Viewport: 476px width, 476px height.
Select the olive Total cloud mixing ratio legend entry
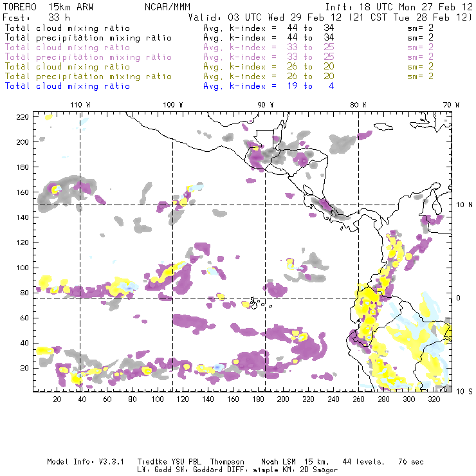pos(68,67)
